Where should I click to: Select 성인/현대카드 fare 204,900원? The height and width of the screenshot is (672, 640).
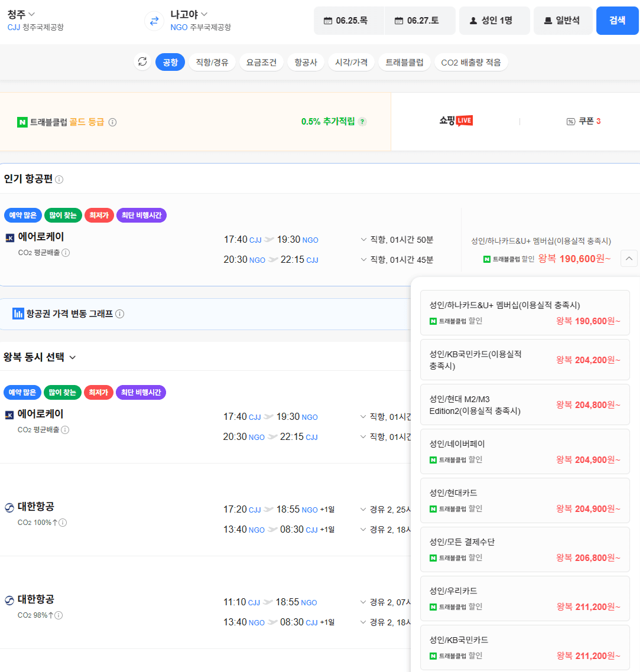pyautogui.click(x=525, y=501)
